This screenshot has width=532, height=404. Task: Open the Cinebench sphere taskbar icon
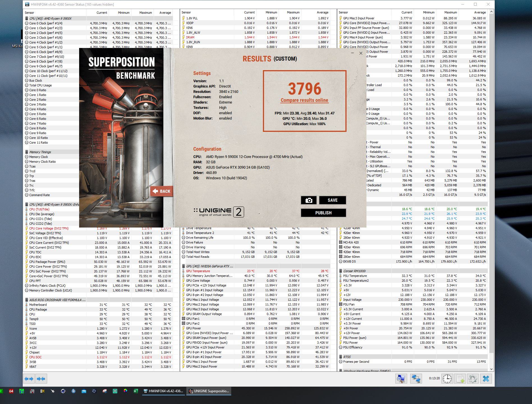63,391
